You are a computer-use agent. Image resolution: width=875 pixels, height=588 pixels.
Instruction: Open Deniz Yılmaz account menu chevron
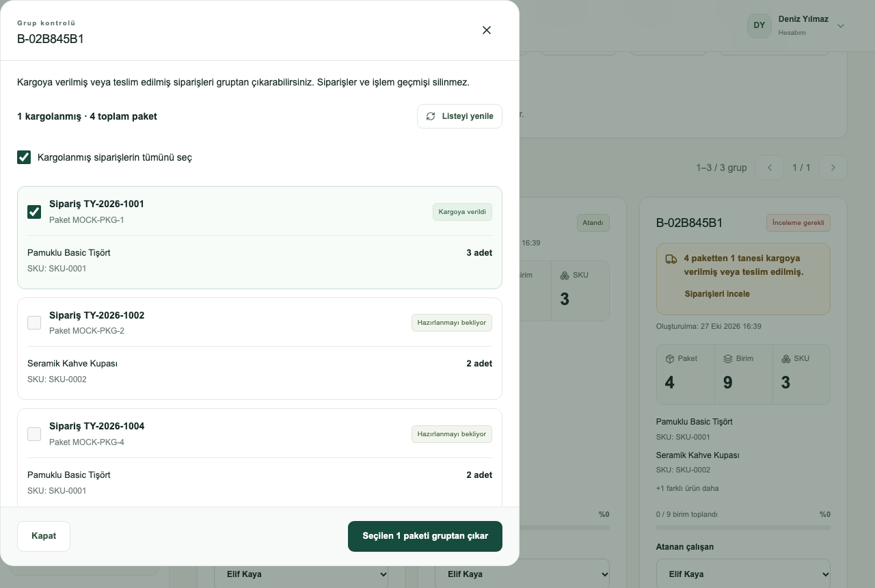841,26
